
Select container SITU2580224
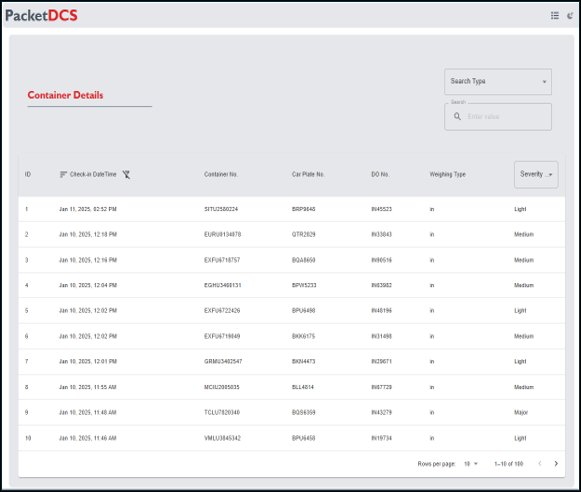[221, 209]
